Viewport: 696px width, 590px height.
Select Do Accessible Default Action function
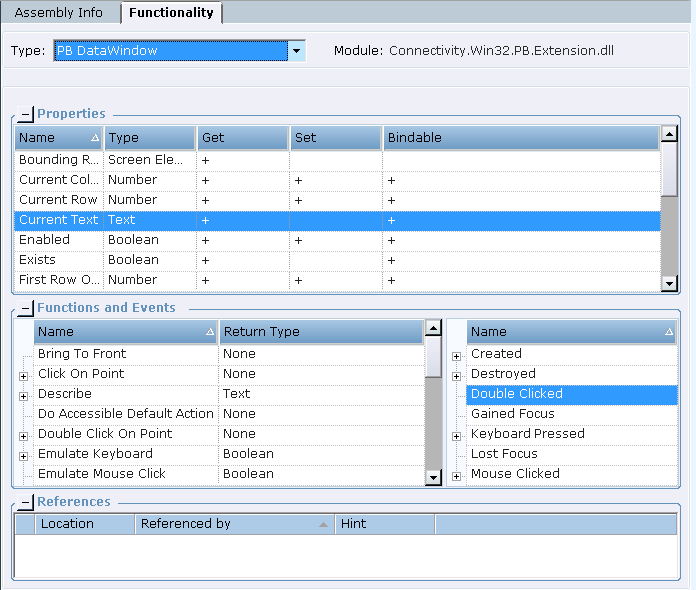click(126, 414)
